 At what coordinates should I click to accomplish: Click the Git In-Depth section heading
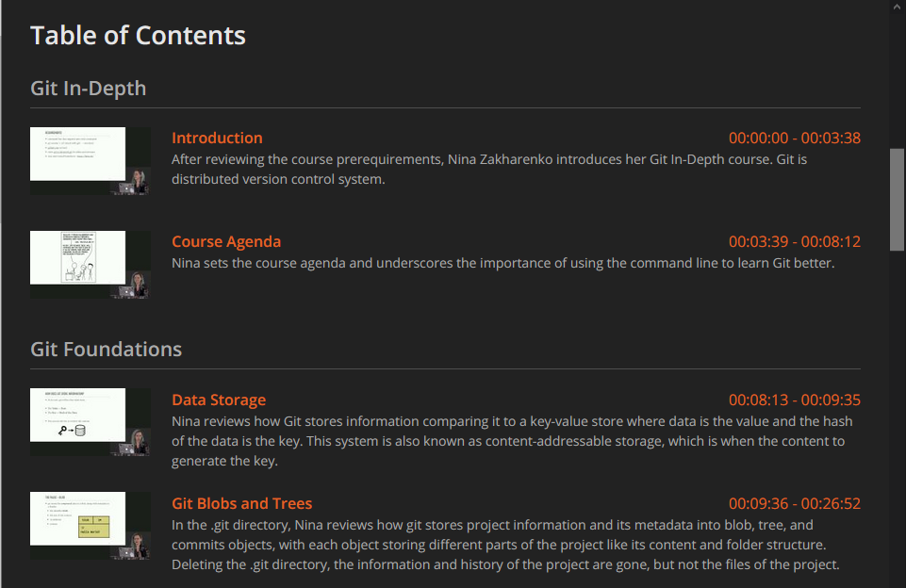pyautogui.click(x=88, y=88)
